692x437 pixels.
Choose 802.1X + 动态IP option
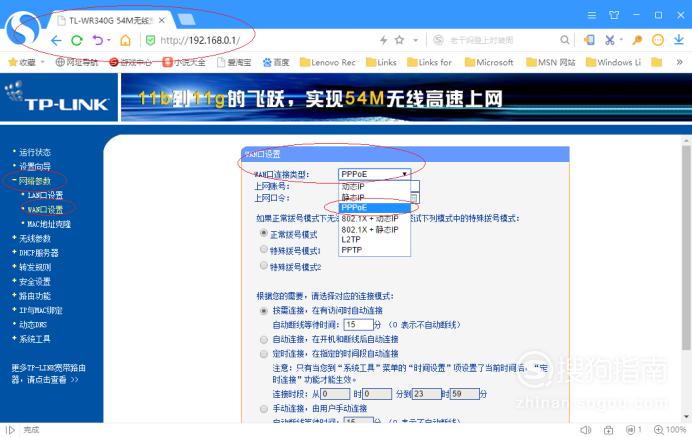374,218
